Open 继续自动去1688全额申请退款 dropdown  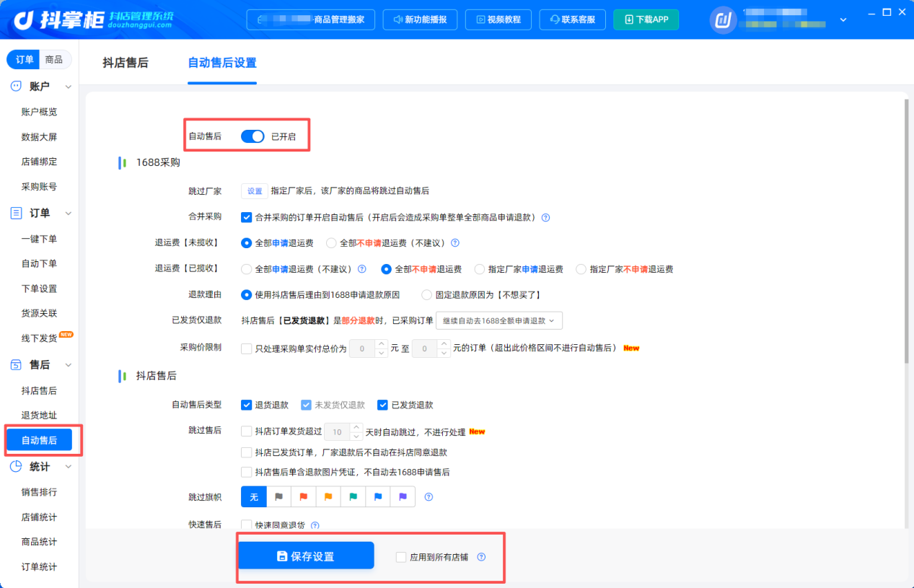pyautogui.click(x=499, y=320)
